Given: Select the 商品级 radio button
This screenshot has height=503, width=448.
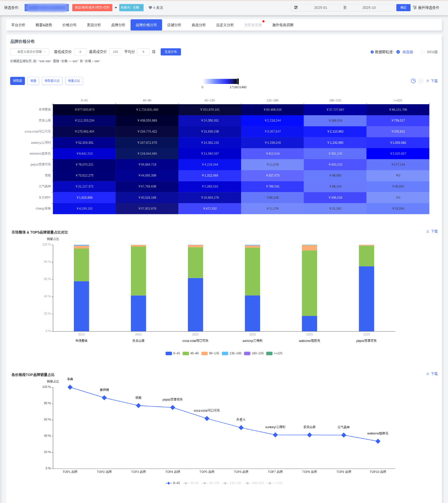Looking at the screenshot, I should (x=398, y=52).
